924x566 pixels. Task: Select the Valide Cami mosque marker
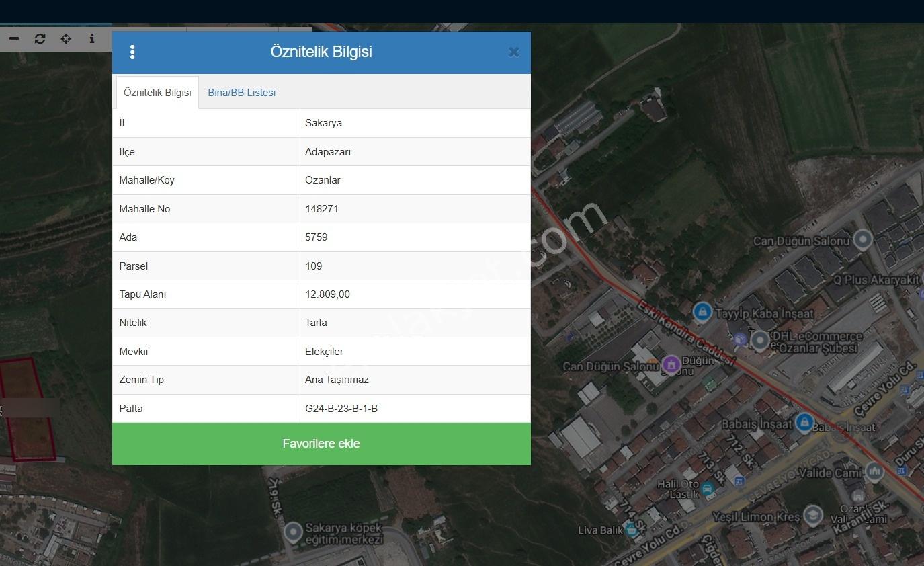coord(874,472)
